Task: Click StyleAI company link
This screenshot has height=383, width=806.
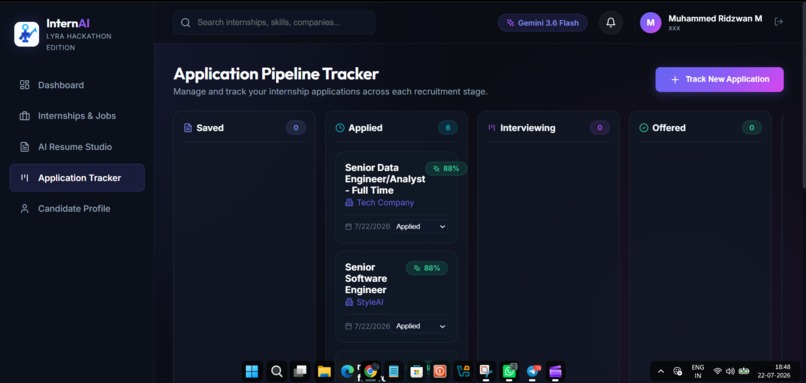Action: coord(370,302)
